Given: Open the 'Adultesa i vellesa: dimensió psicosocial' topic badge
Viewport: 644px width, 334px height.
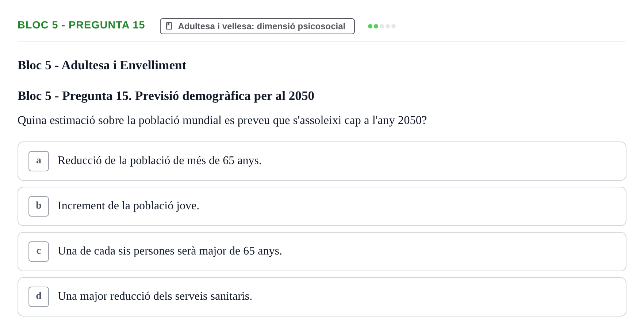Looking at the screenshot, I should coord(257,26).
